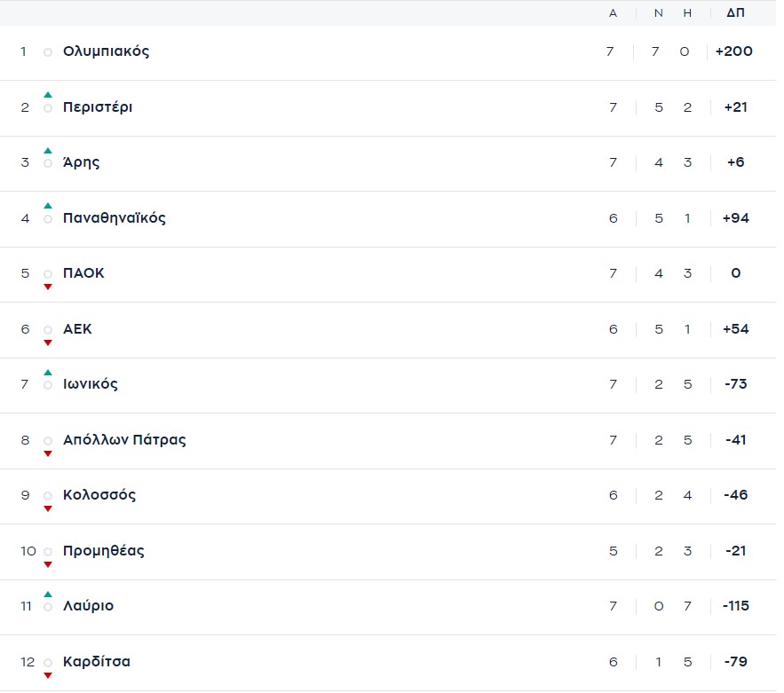Select the Απόλλων Πάτρας team name
The height and width of the screenshot is (693, 784).
point(124,440)
